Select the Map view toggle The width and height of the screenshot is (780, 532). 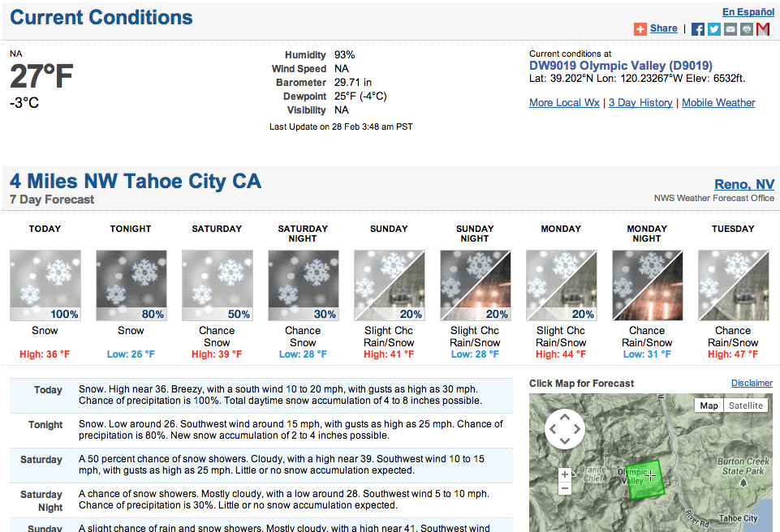pos(709,405)
